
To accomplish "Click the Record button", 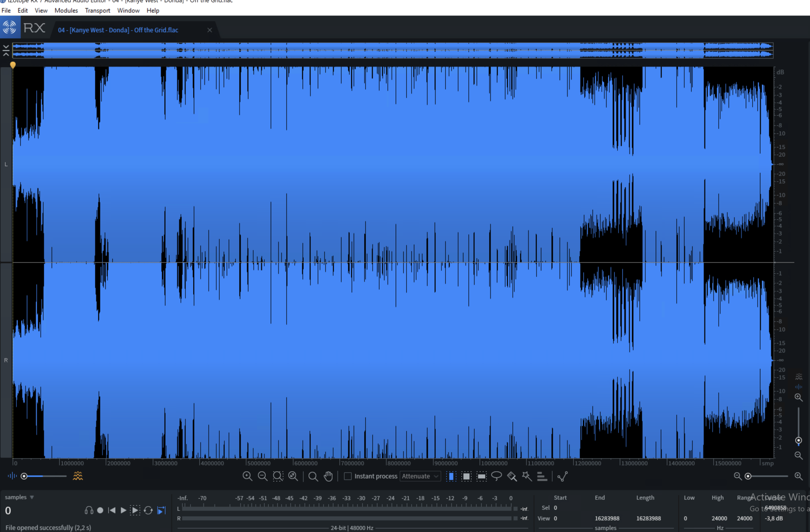I will tap(100, 510).
